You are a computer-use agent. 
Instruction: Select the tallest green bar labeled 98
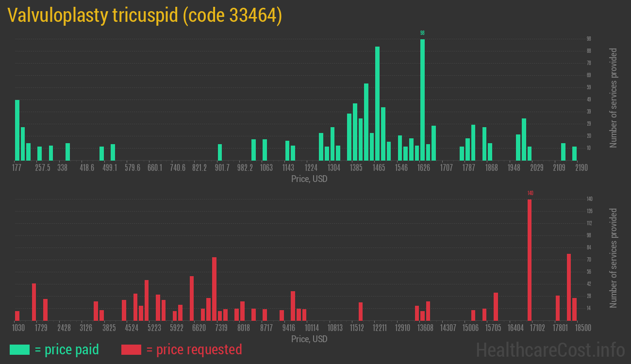tap(422, 99)
